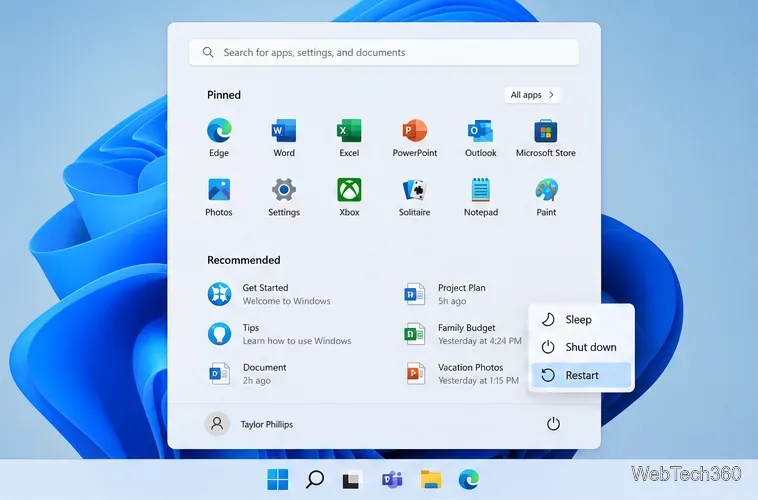Choose Shut down in the power menu
758x500 pixels.
click(581, 347)
